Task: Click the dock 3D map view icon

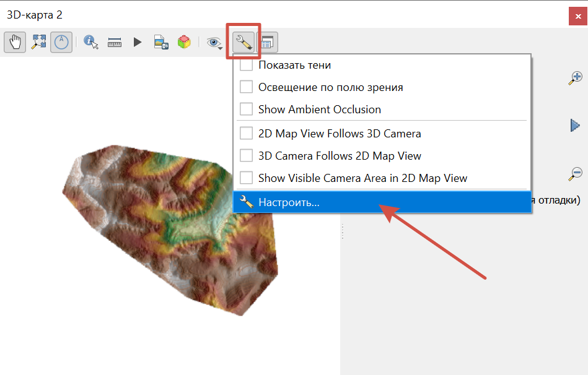Action: 267,42
